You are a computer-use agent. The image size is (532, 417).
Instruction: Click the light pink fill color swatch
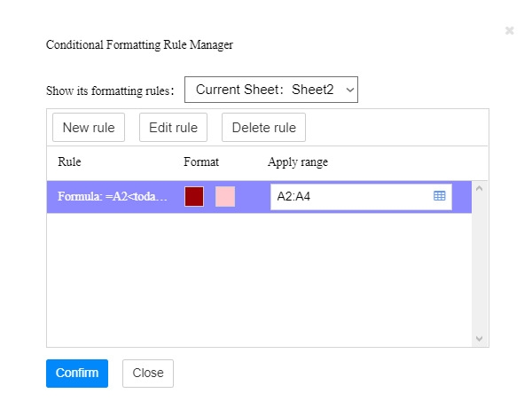coord(225,196)
